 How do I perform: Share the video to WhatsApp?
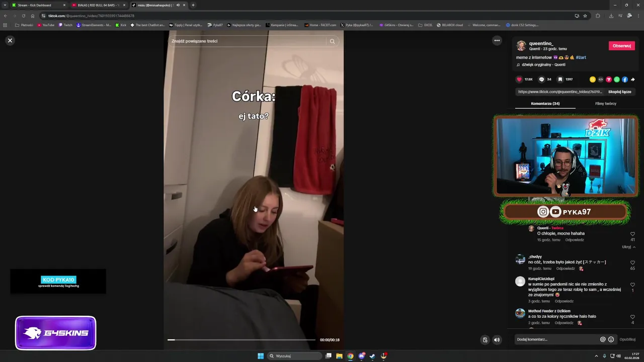[617, 79]
